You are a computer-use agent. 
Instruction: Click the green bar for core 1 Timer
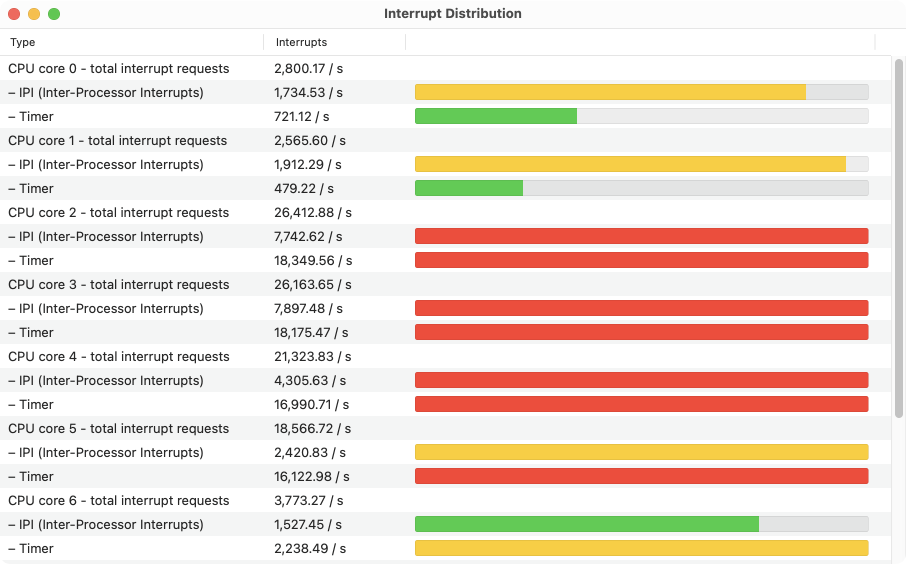(469, 188)
